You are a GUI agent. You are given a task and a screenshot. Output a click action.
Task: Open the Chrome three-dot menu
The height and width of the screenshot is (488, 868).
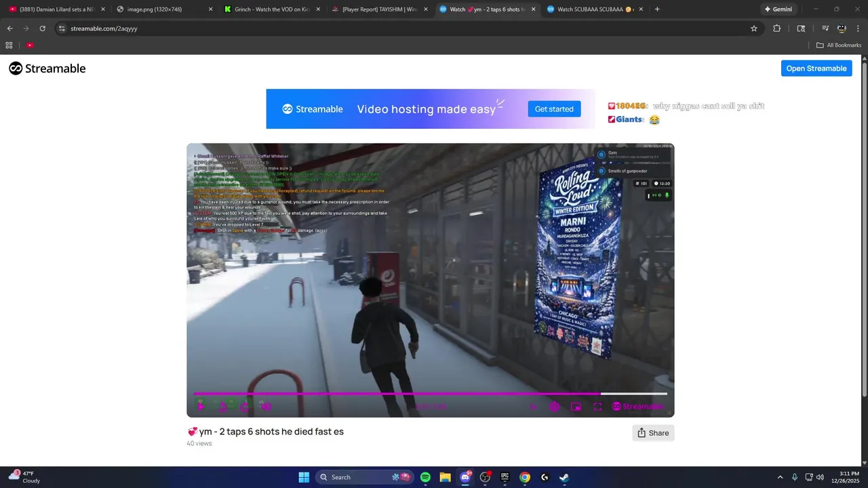(x=858, y=28)
